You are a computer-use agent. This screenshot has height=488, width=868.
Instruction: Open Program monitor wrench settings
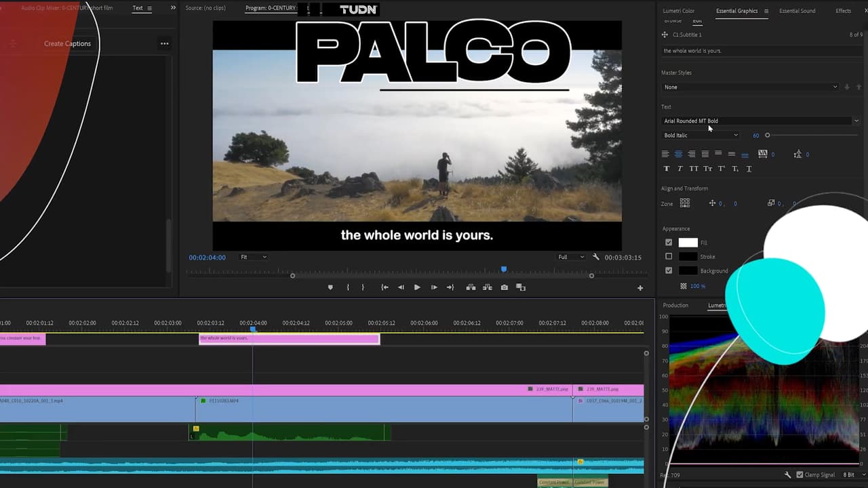(595, 258)
